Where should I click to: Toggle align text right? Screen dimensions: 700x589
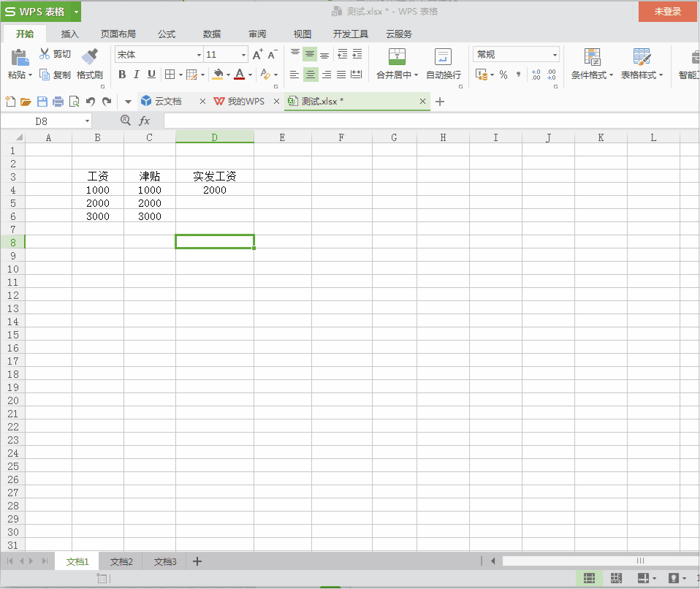click(x=327, y=75)
